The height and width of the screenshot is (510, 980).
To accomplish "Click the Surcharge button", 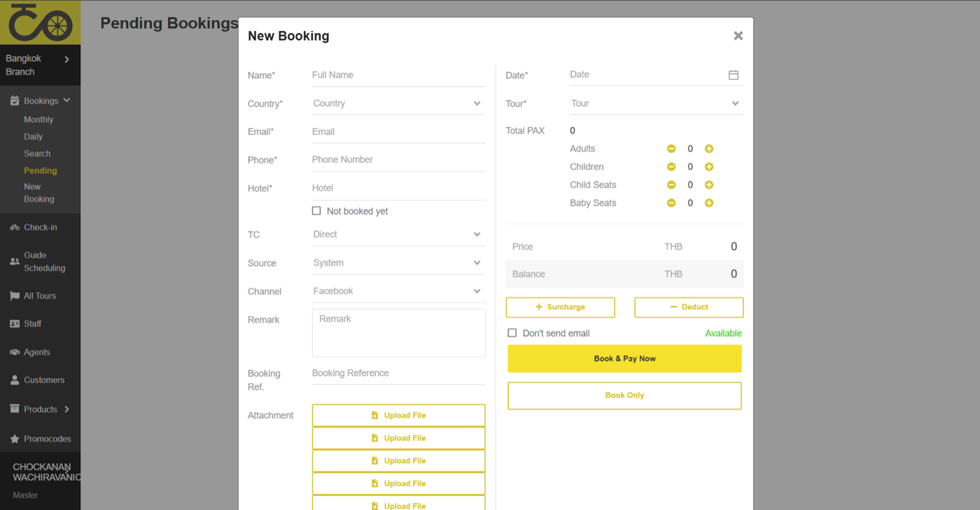I will point(561,307).
